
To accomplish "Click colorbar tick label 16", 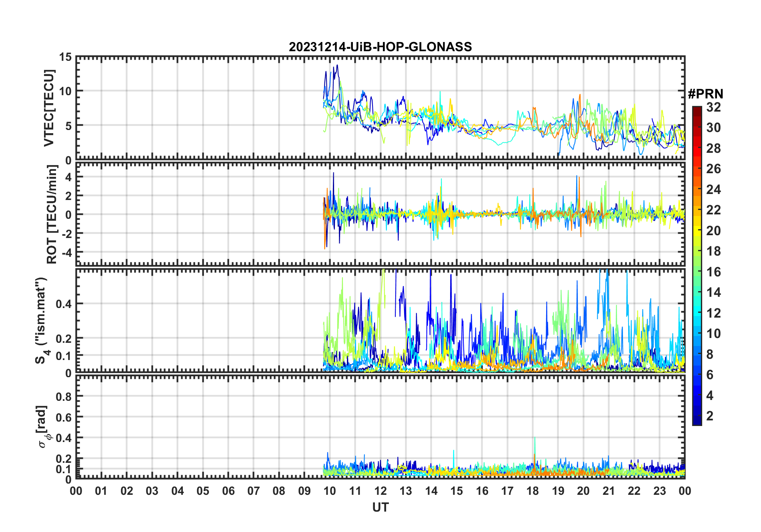I will (x=713, y=272).
